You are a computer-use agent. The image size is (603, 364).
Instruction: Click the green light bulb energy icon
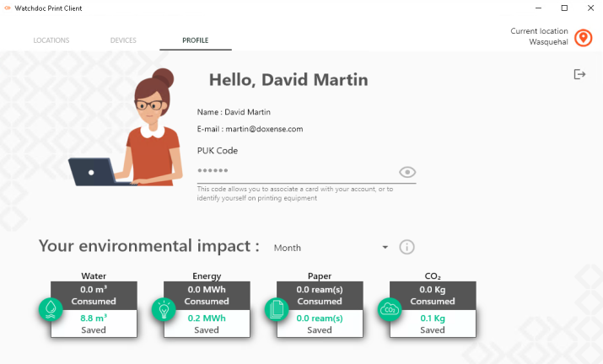pyautogui.click(x=164, y=309)
